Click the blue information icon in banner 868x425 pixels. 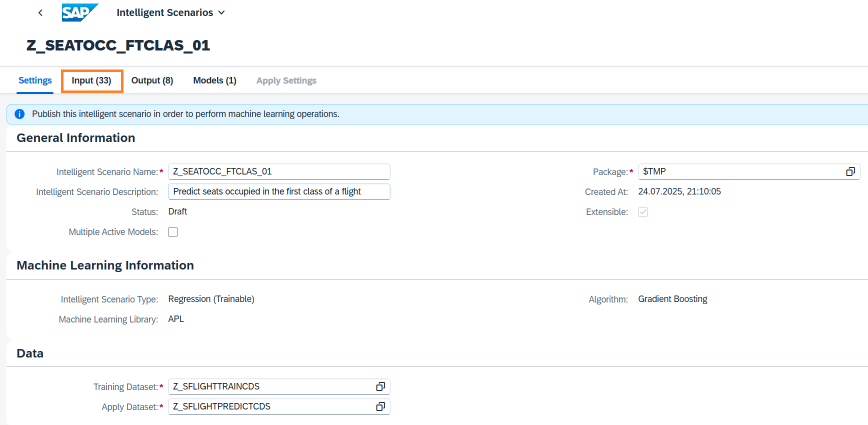[19, 114]
